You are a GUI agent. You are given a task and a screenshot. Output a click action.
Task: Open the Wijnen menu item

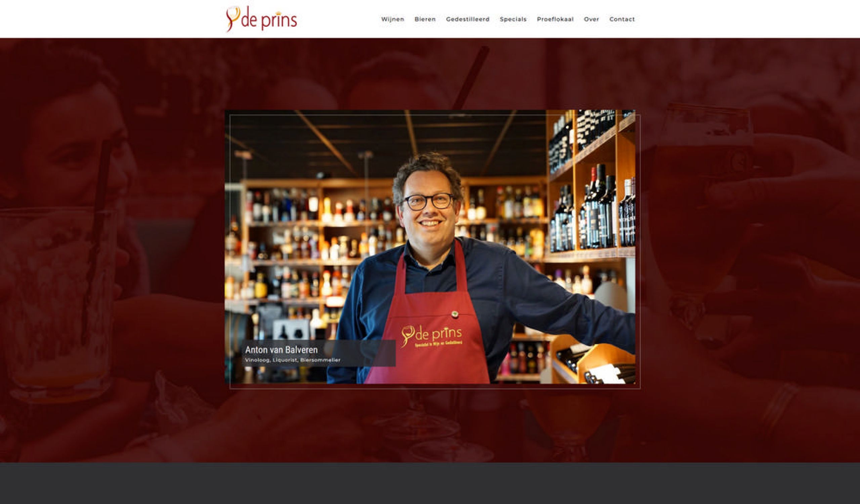coord(392,19)
